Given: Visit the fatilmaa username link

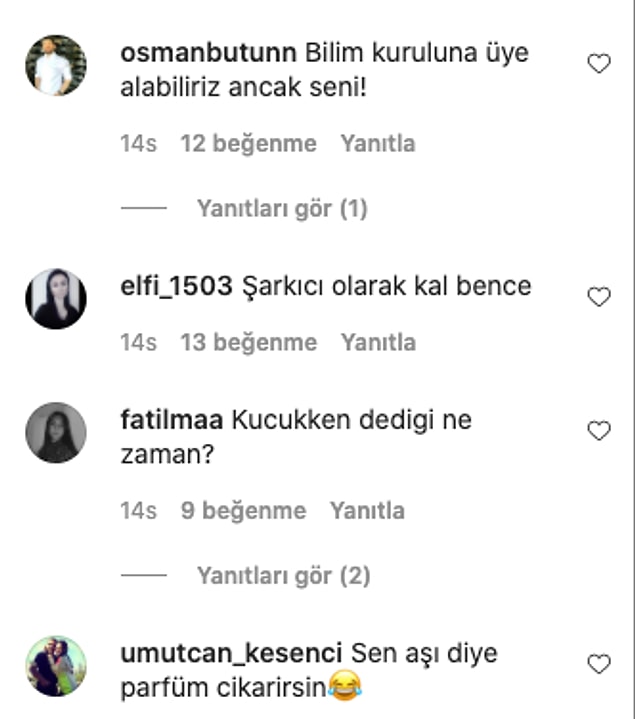Looking at the screenshot, I should click(x=171, y=420).
